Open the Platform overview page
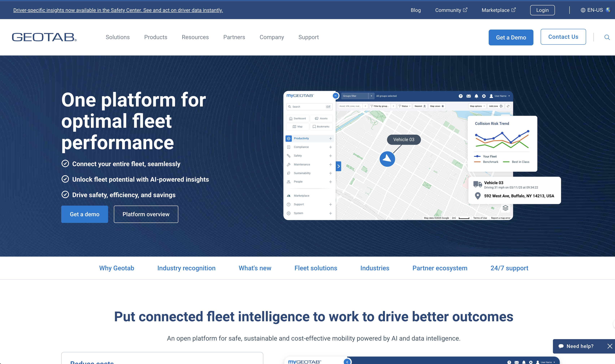615x364 pixels. pyautogui.click(x=146, y=214)
